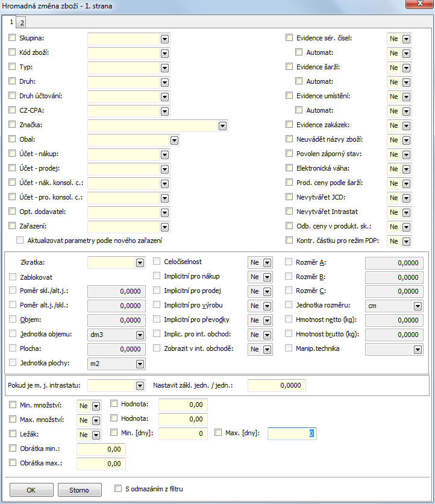The image size is (435, 504).
Task: Tick the Max. [dny] checkbox
Action: (218, 433)
